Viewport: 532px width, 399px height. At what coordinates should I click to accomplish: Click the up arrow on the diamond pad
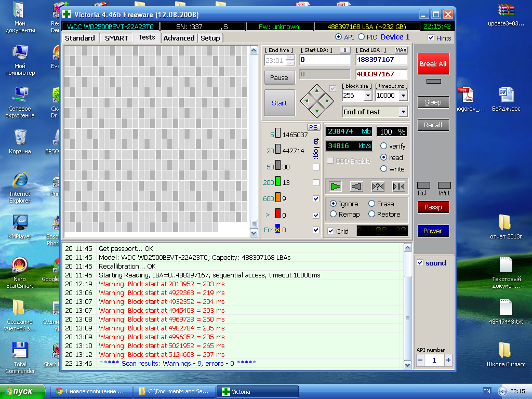[x=317, y=90]
